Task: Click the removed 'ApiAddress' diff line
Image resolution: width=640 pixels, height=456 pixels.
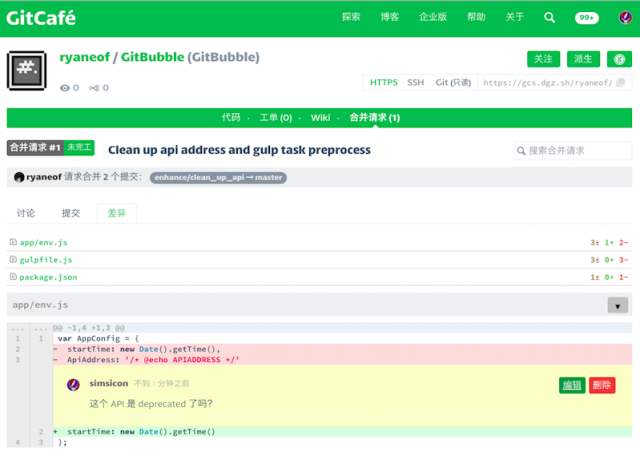Action: (342, 360)
